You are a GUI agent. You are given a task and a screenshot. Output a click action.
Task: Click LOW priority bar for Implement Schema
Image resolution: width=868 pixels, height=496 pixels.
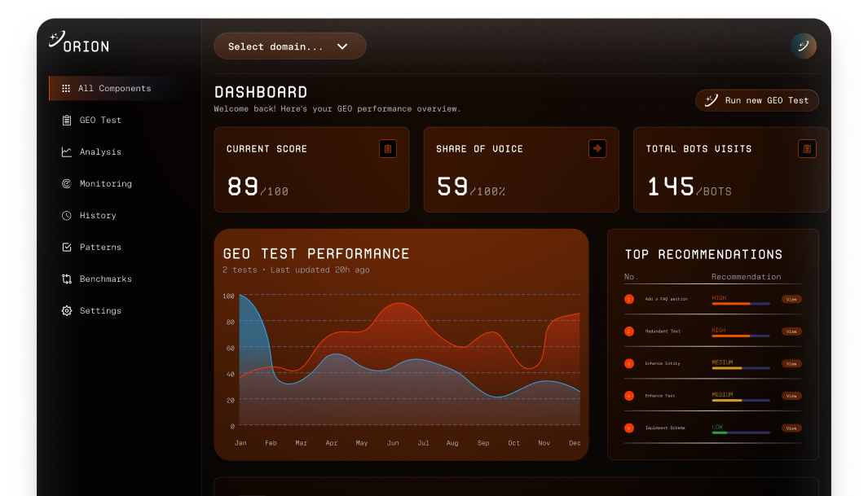pyautogui.click(x=741, y=432)
